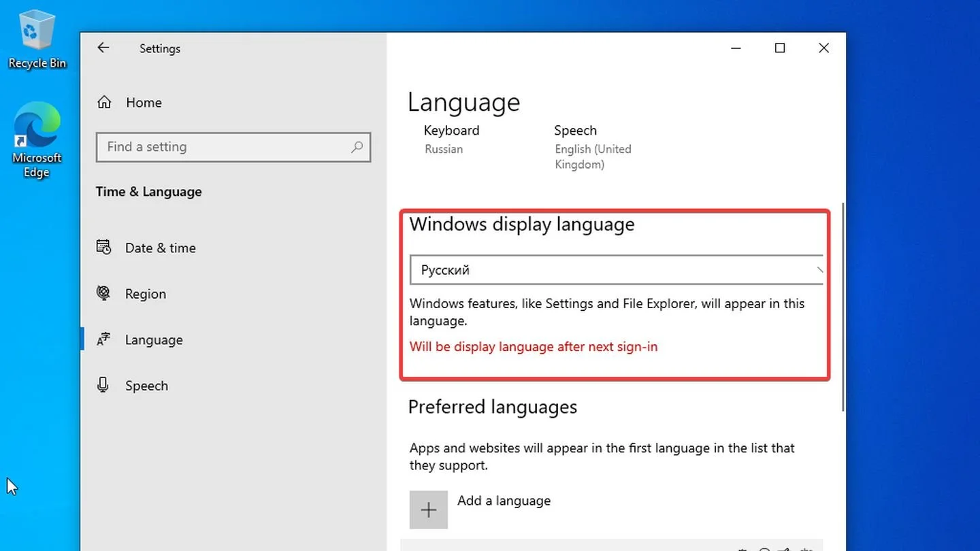Click the Settings page vertical scrollbar

[843, 306]
